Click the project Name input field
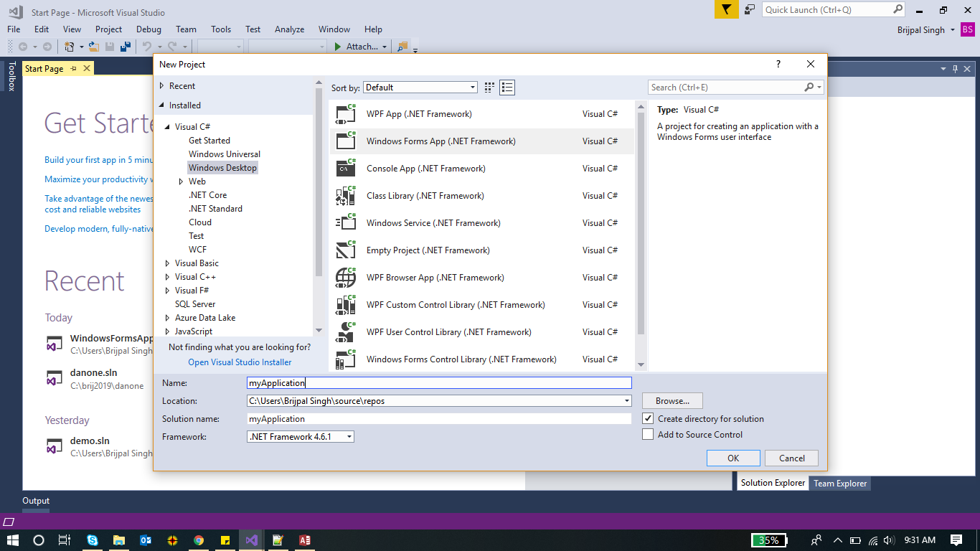This screenshot has height=551, width=980. click(x=438, y=382)
